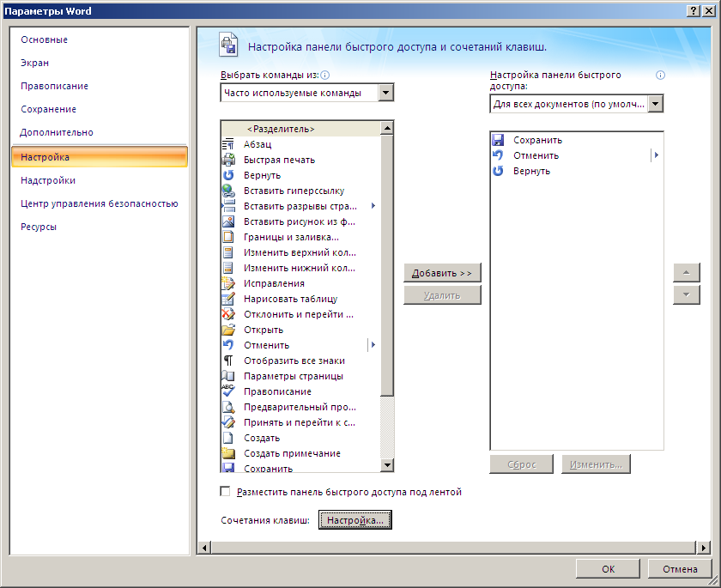The height and width of the screenshot is (588, 721).
Task: Expand submenu arrow of Отменить in commands list
Action: click(x=373, y=345)
